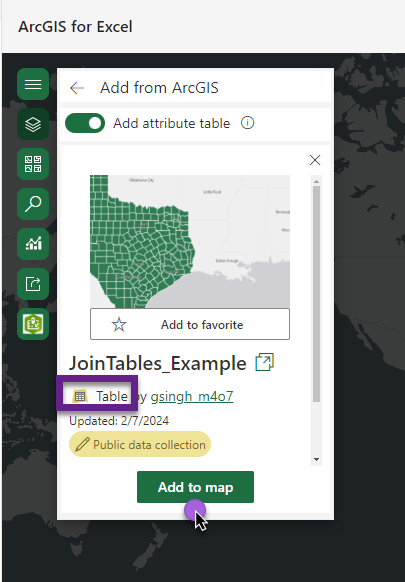Click the Table type icon
405x582 pixels.
click(x=80, y=396)
